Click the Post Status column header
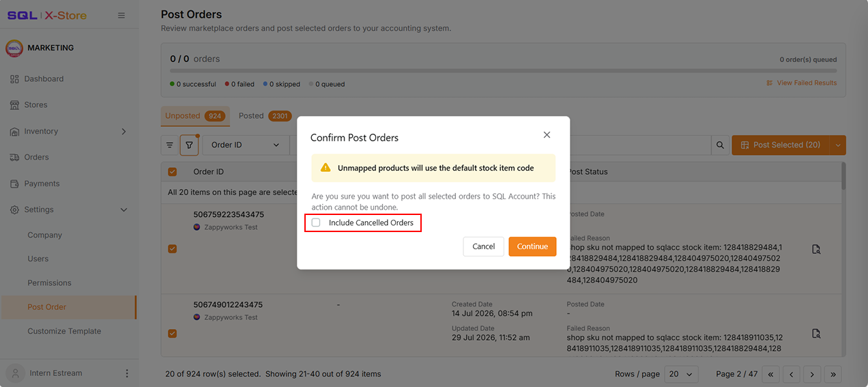Screen dimensions: 868x387 pyautogui.click(x=588, y=172)
